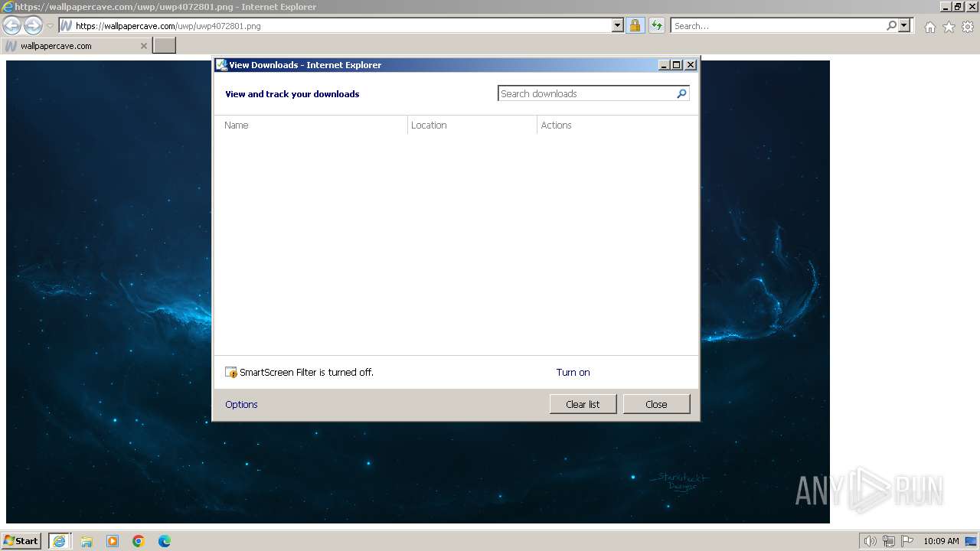Screen dimensions: 980x551
Task: Minimize the Internet Explorer window
Action: (946, 6)
